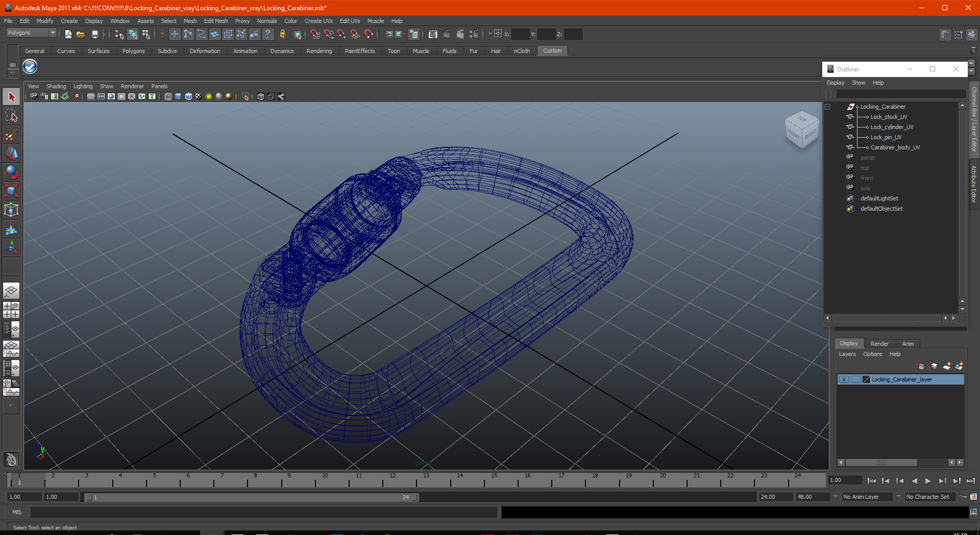Enable snap to view planes magnet
This screenshot has width=980, height=535.
pos(355,34)
